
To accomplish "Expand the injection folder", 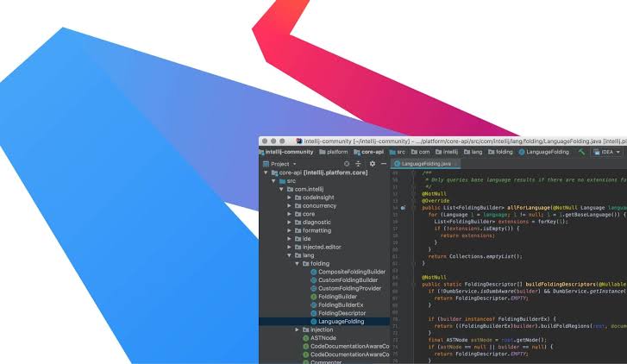I will pos(298,329).
